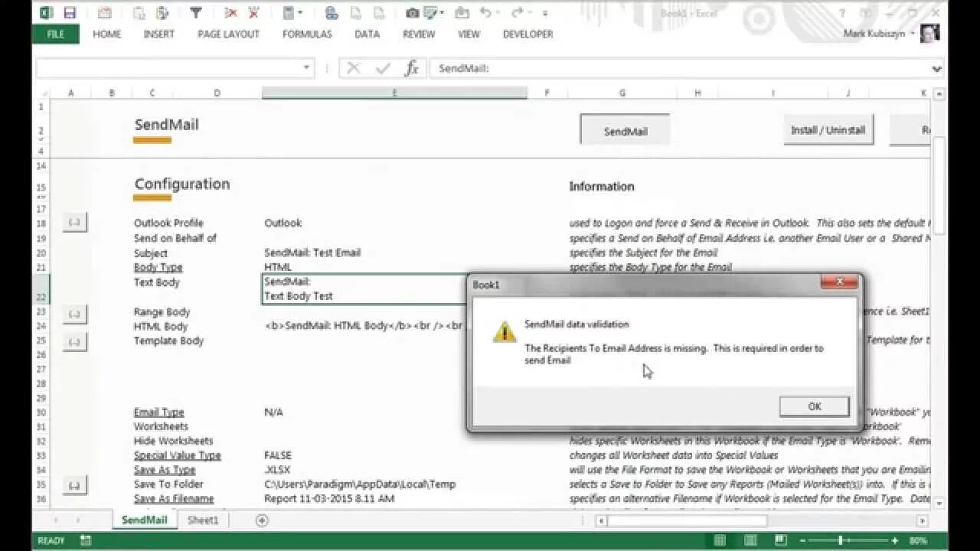Click the Save icon in quick access toolbar

click(70, 13)
